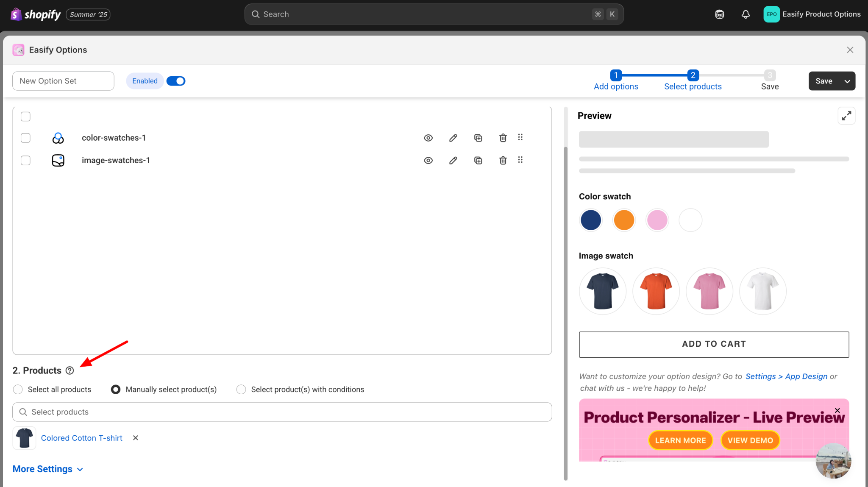Click drag handle dots for image-swatches-1

click(x=520, y=160)
